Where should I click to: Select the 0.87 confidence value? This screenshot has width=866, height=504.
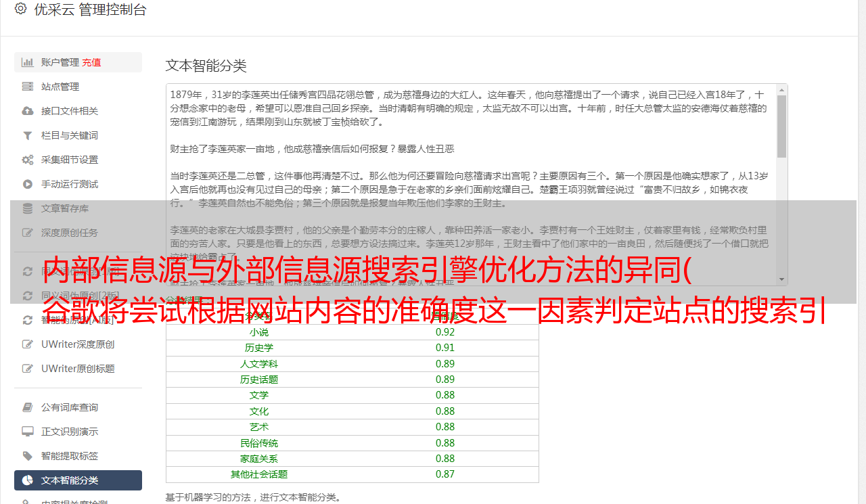click(445, 474)
